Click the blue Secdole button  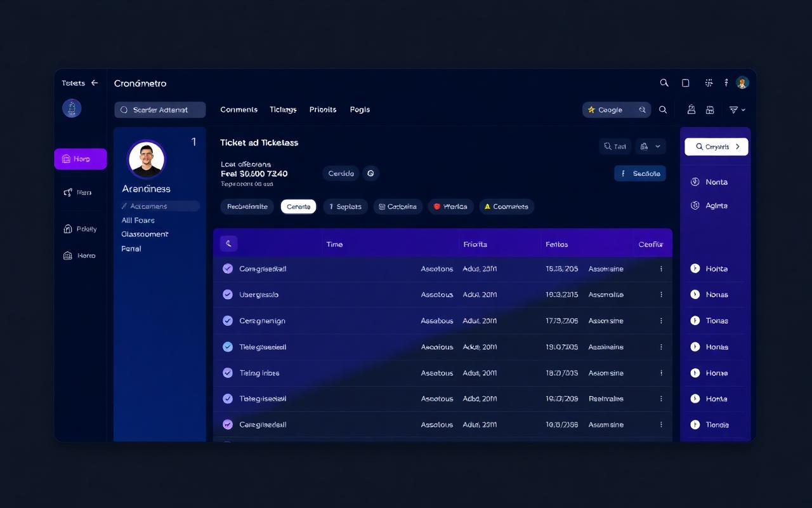[x=640, y=173]
